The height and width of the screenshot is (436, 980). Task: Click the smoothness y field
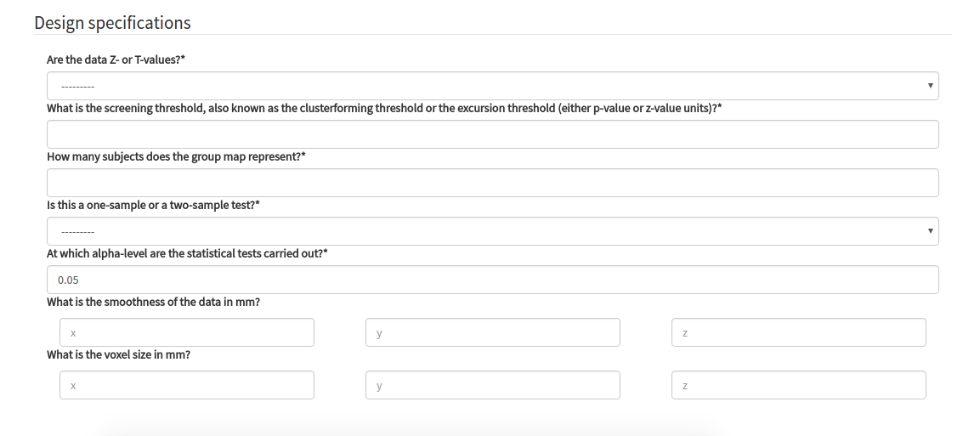click(492, 332)
